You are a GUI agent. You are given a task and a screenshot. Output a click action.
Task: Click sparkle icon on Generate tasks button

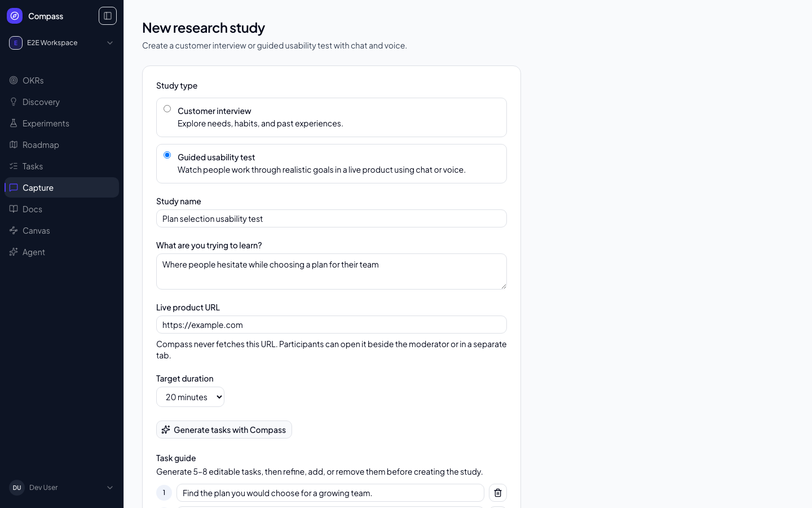point(166,430)
